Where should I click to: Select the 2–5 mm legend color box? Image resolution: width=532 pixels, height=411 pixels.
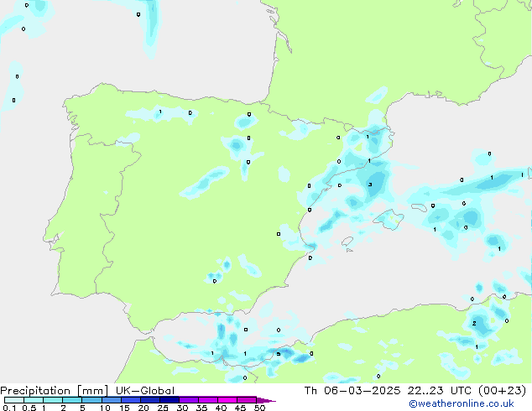click(72, 400)
